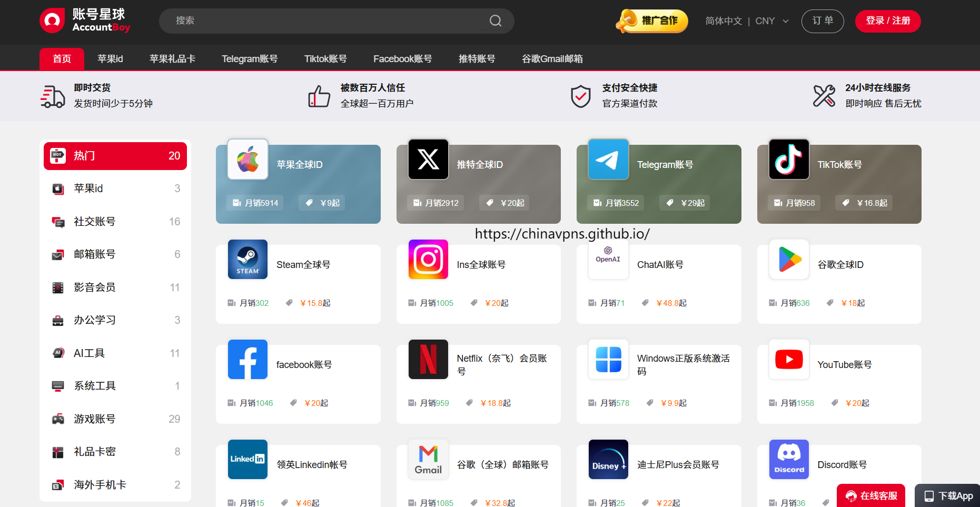Screen dimensions: 980x507
Task: Click the 领英Linkedin帐号 title
Action: coord(312,465)
